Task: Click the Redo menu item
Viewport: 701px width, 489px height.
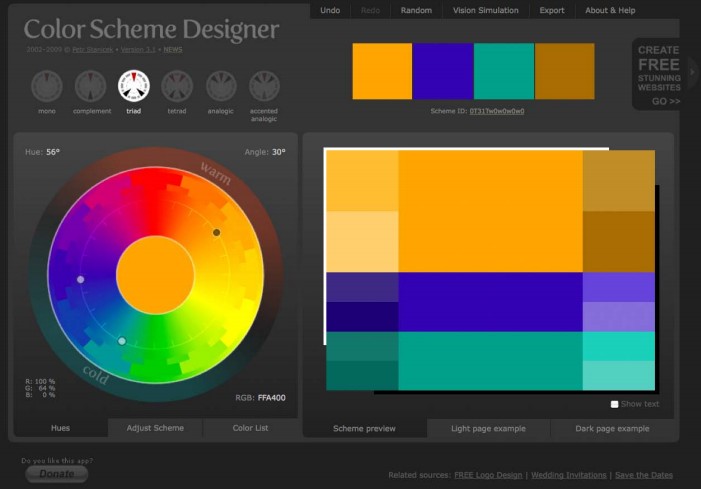Action: pos(370,10)
